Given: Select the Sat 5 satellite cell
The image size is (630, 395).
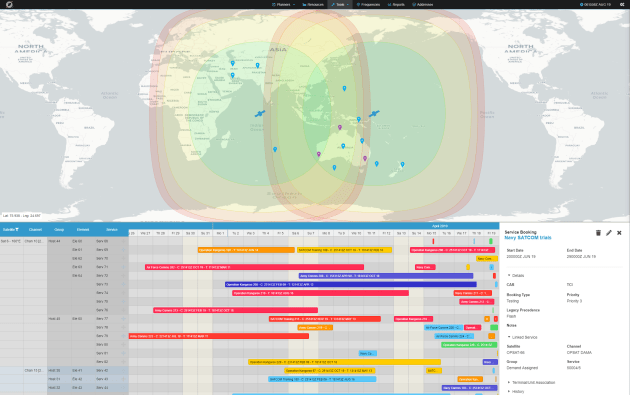Looking at the screenshot, I should tap(11, 242).
